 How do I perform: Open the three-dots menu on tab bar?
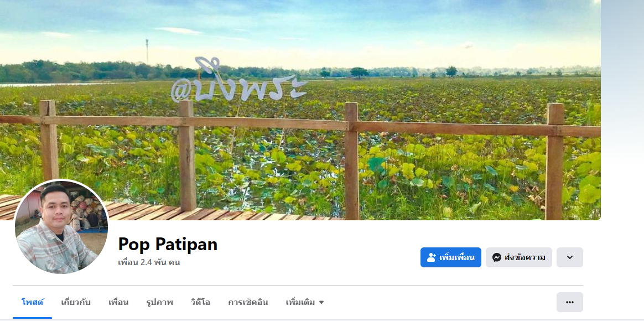570,302
